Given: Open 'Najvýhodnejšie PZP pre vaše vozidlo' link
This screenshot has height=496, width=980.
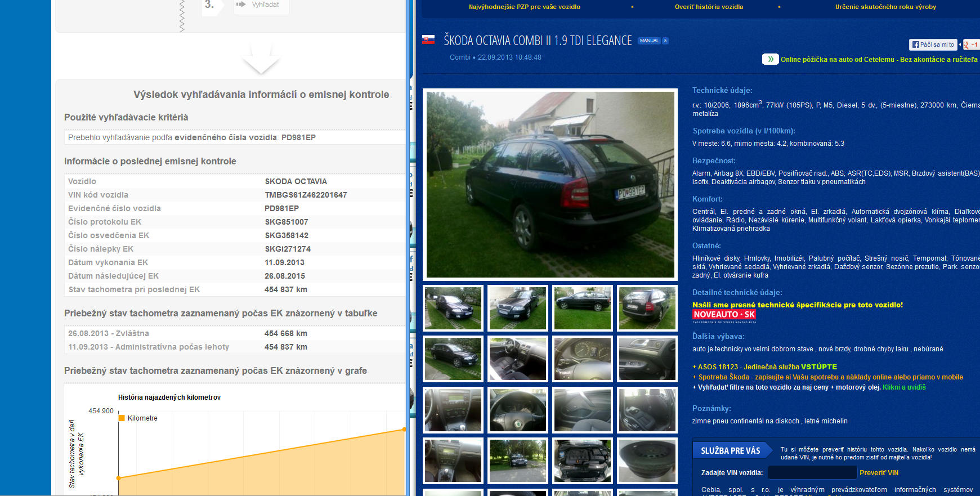Looking at the screenshot, I should pos(524,7).
